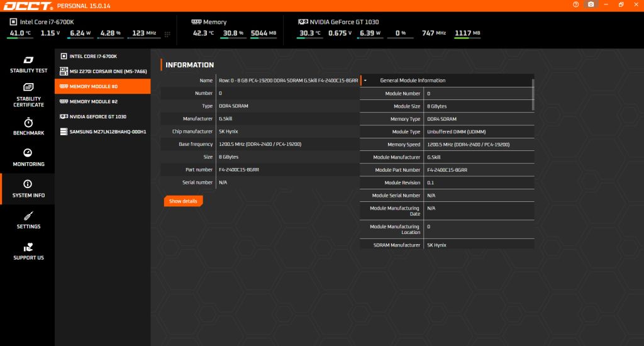Open the Stability Certificate icon
The width and height of the screenshot is (644, 346).
28,87
